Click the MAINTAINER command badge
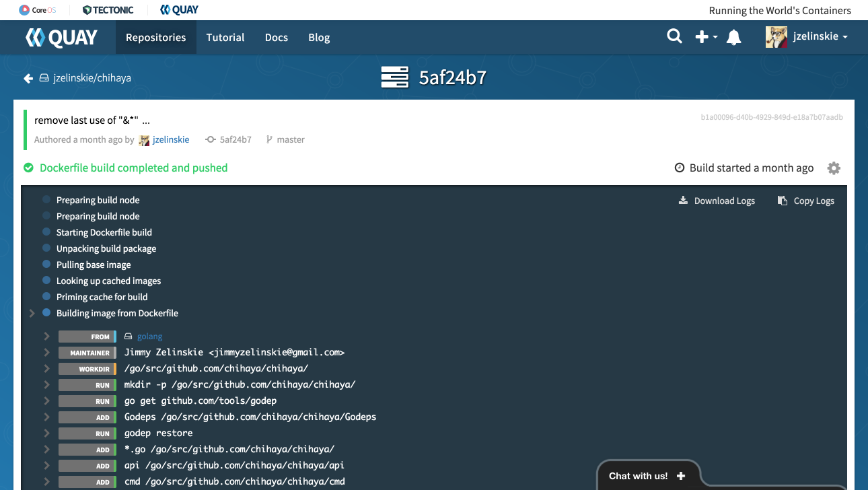This screenshot has width=868, height=490. point(87,353)
